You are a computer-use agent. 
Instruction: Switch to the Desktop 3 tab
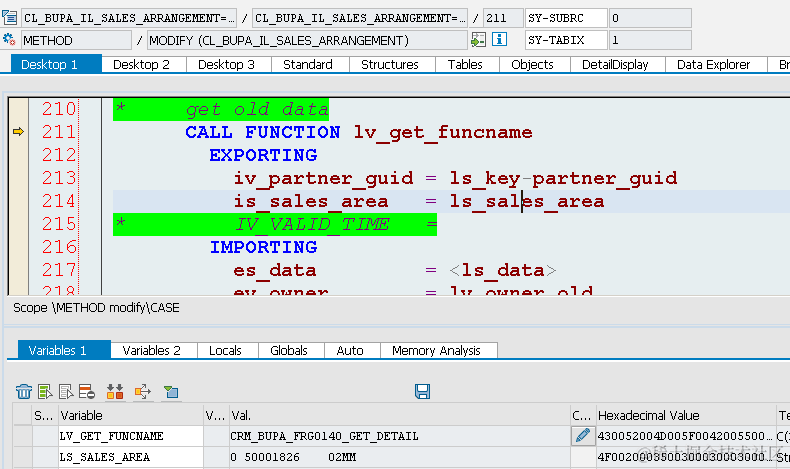click(x=226, y=64)
